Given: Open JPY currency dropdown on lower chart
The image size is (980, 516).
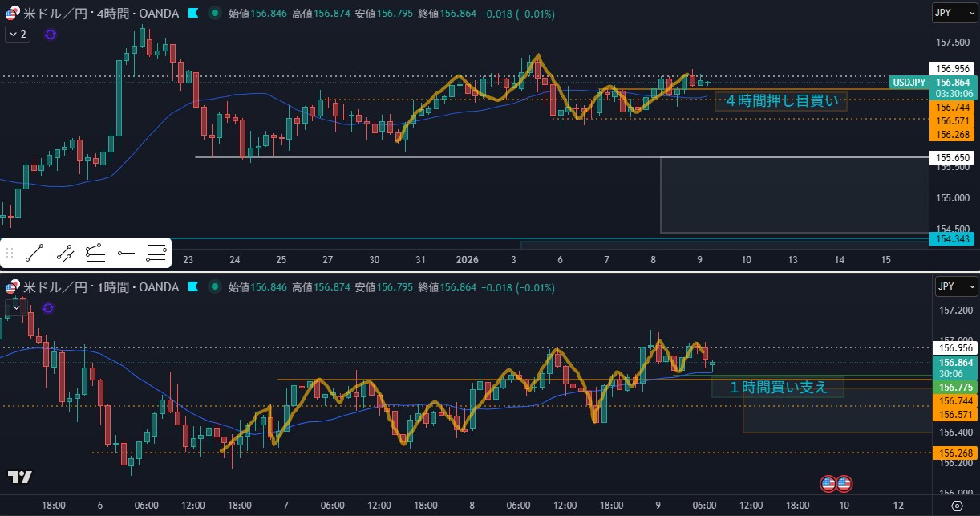Looking at the screenshot, I should pyautogui.click(x=955, y=287).
